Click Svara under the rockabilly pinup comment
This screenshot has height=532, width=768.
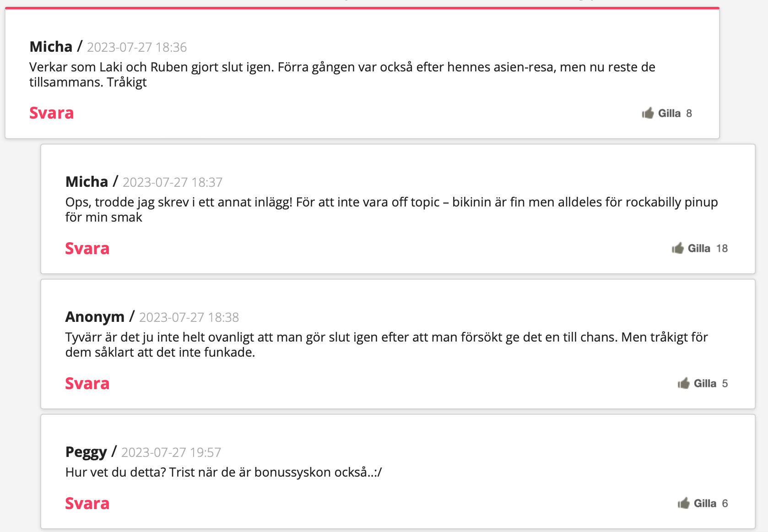(87, 248)
